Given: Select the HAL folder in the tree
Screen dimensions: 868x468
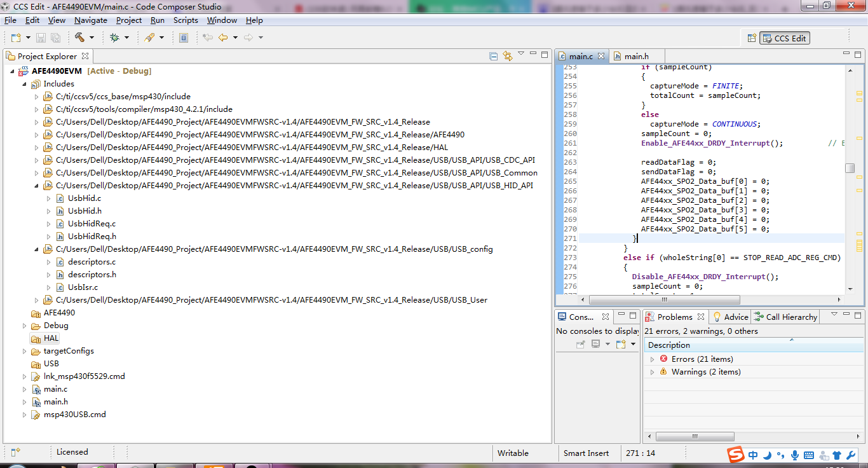Looking at the screenshot, I should (51, 338).
